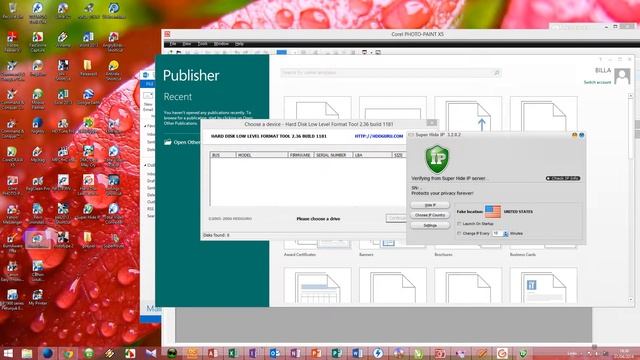Open Google Chrome from the taskbar
Viewport: 640px width, 360px height.
pyautogui.click(x=69, y=353)
